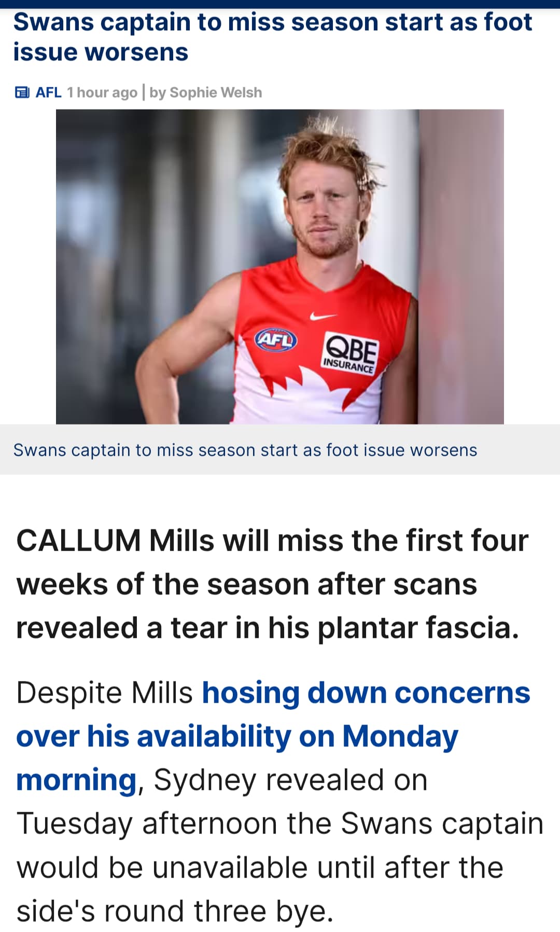Click the "1 hour ago" timestamp

coord(102,92)
